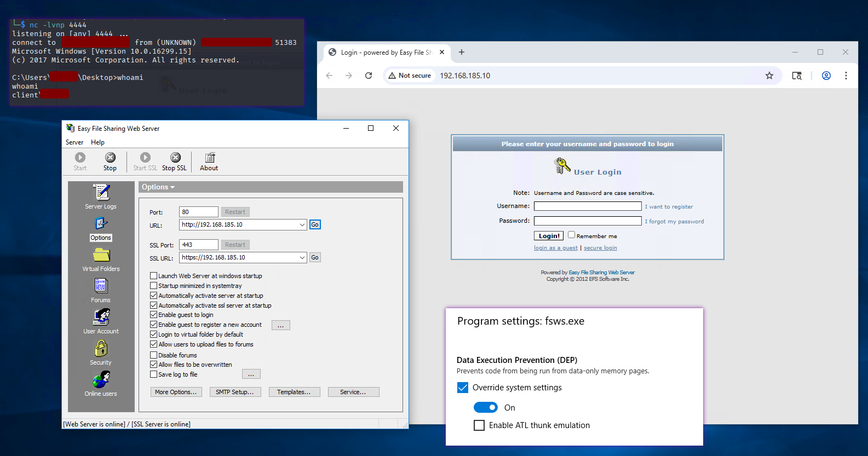Click the More Options... button

point(176,392)
